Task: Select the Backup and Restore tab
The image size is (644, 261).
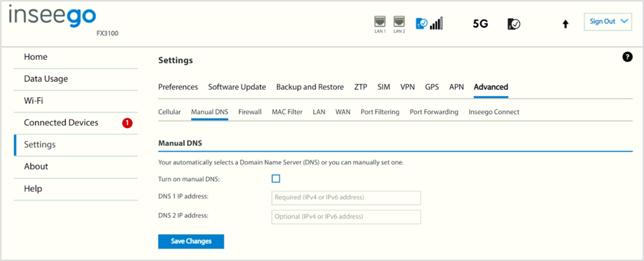Action: (x=310, y=87)
